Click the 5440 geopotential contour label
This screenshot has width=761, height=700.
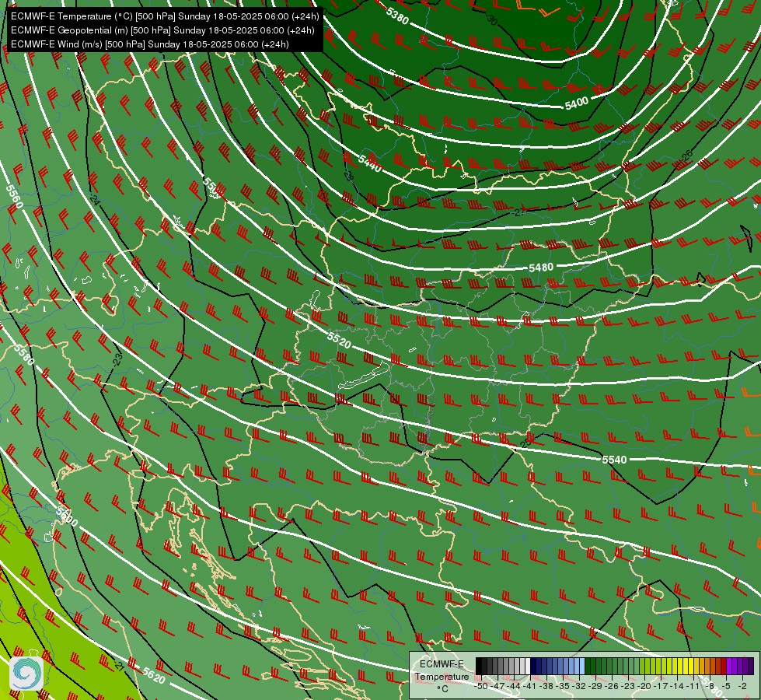point(370,163)
